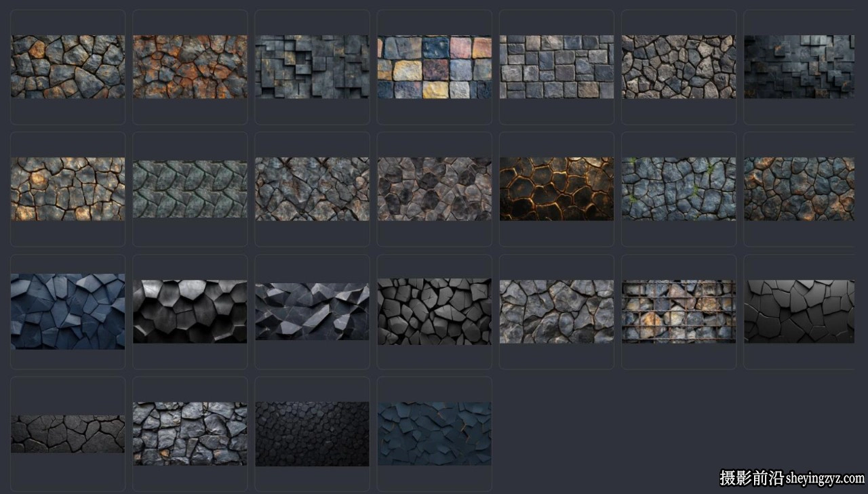Open the greenish-gray scale-like stone texture
The width and height of the screenshot is (868, 494).
[x=190, y=189]
